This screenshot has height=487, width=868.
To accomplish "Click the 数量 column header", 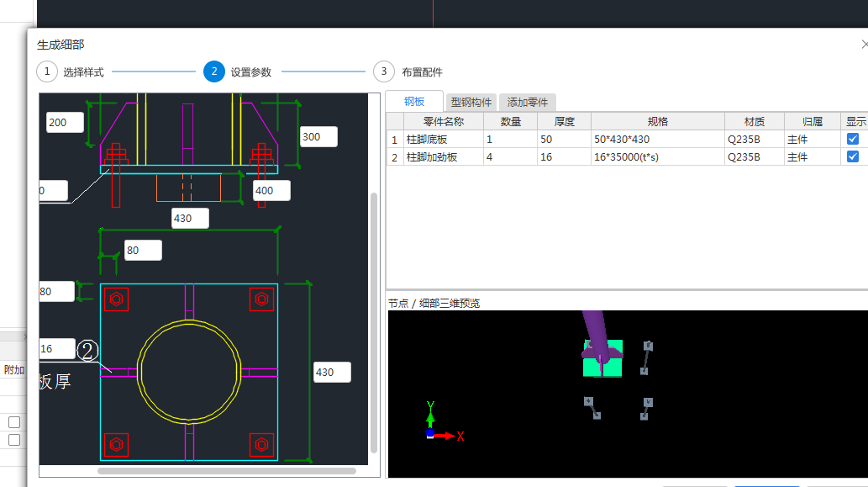I will click(x=510, y=121).
